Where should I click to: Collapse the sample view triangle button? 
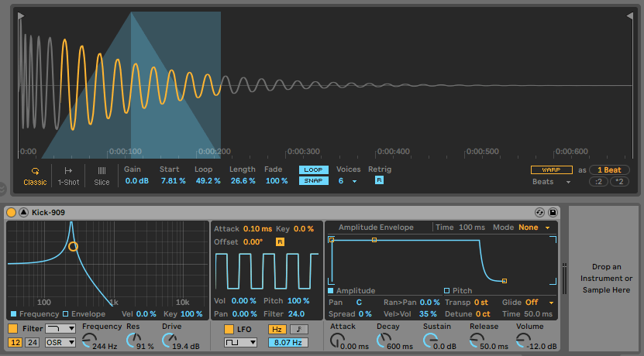click(24, 212)
